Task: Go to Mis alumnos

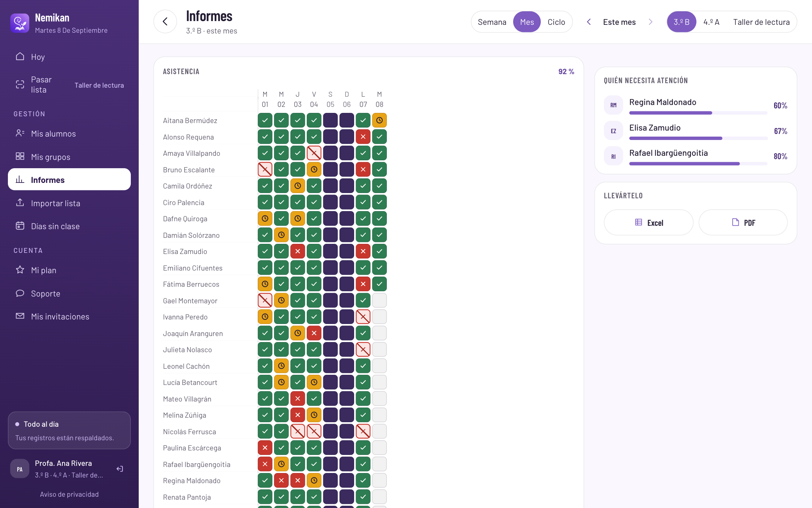Action: coord(69,134)
